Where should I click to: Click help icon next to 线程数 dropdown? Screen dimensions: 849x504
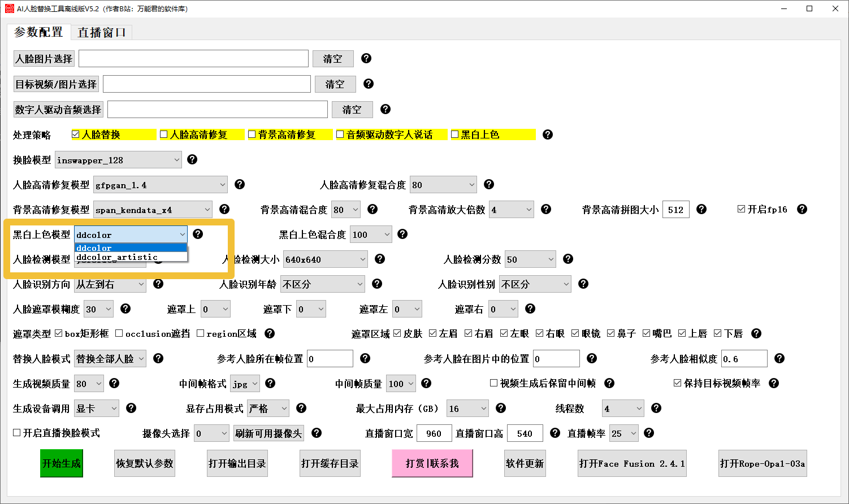[656, 408]
